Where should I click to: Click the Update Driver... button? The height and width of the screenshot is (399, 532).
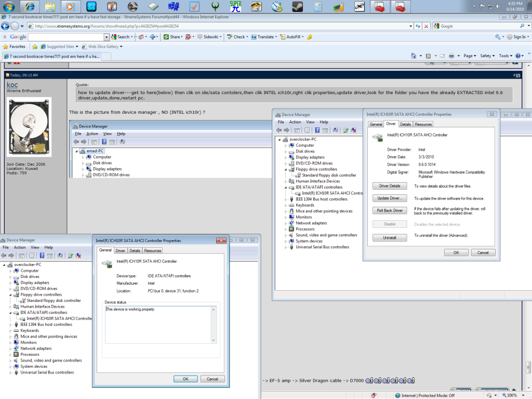click(x=390, y=198)
